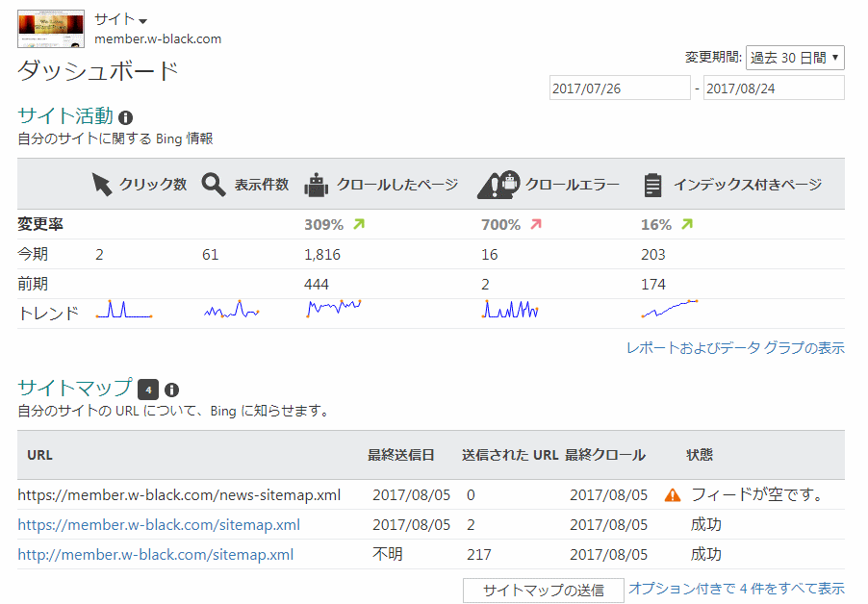This screenshot has width=868, height=604.
Task: Click the warning robot icon for クロールエラー
Action: coord(498,185)
